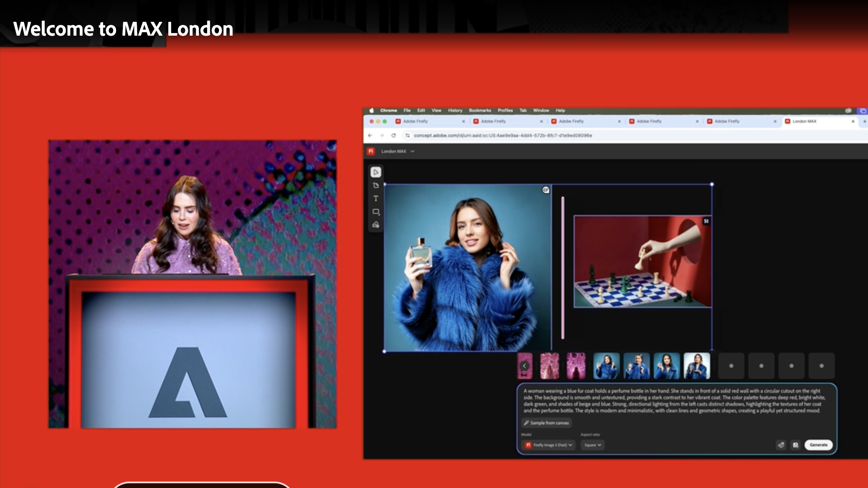Reload the page in Chrome
868x488 pixels.
point(393,135)
